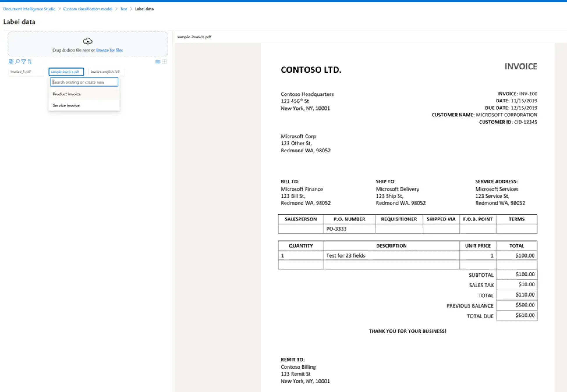Click the filter funnel icon

[x=24, y=61]
